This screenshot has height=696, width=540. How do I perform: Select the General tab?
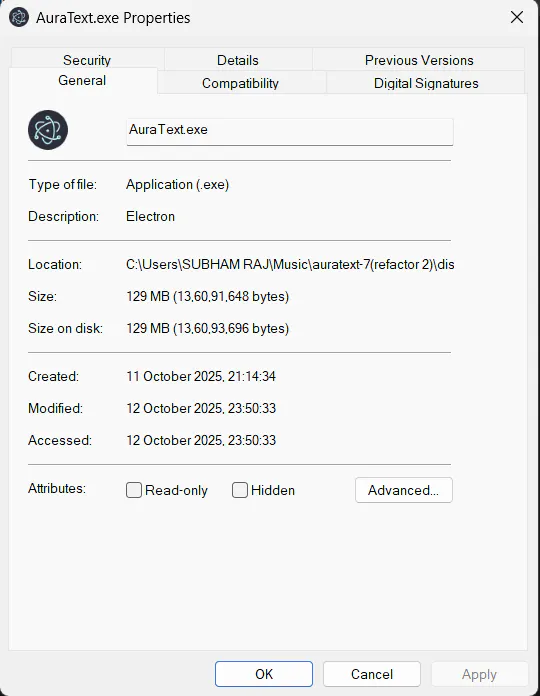tap(82, 80)
